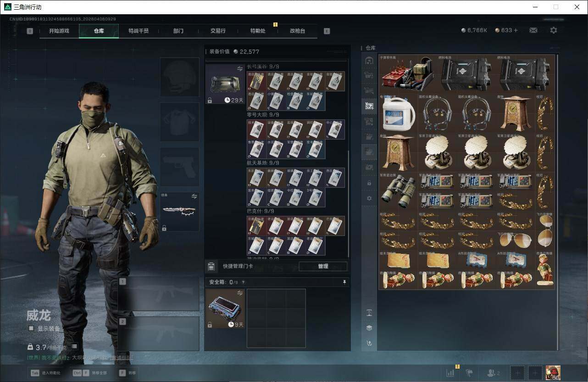588x382 pixels.
Task: Click the 长弓溪谷: 9/9 keycard heading
Action: click(263, 67)
